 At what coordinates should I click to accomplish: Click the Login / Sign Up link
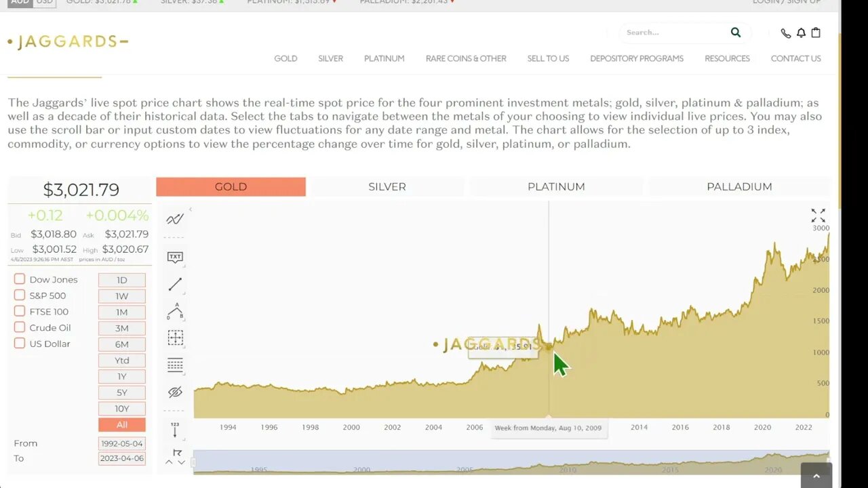click(x=787, y=2)
